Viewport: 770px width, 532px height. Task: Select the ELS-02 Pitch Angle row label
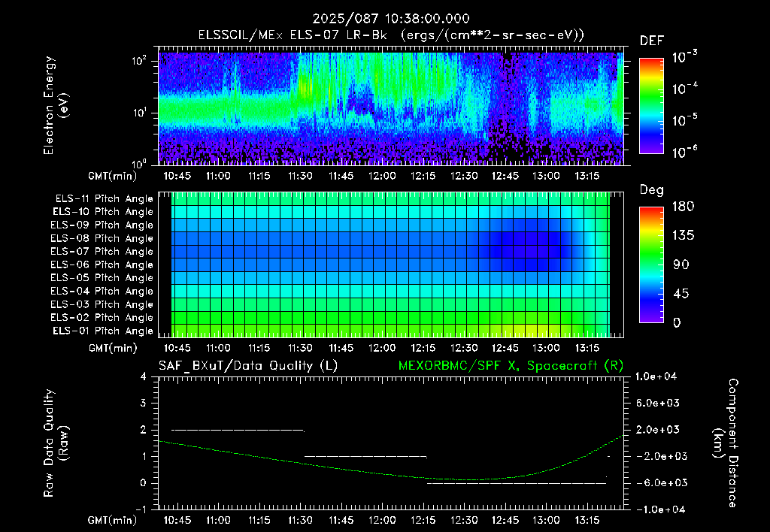[102, 318]
